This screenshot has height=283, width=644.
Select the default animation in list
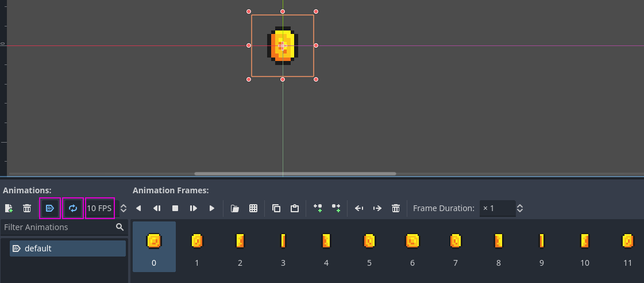(68, 248)
